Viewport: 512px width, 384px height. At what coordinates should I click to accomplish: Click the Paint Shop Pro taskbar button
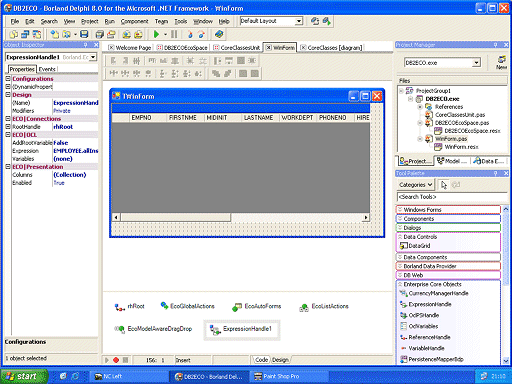click(x=288, y=376)
